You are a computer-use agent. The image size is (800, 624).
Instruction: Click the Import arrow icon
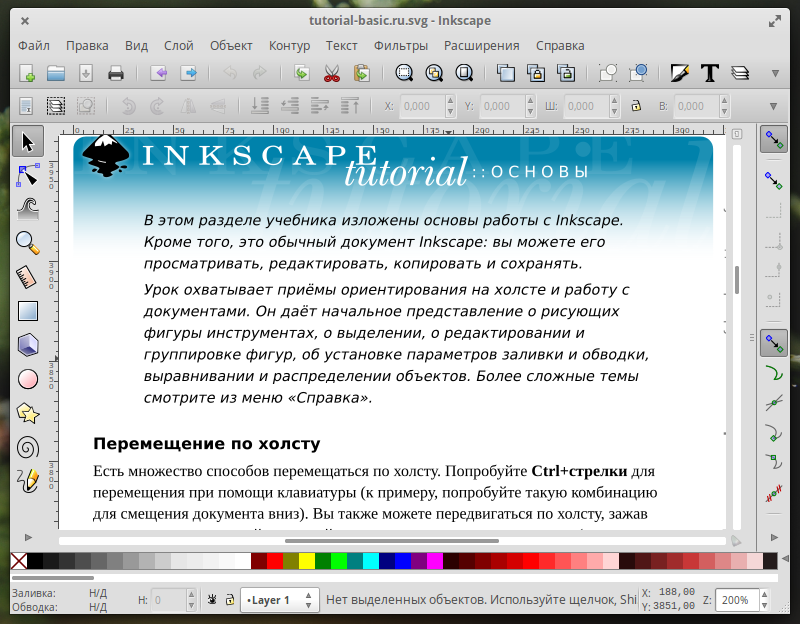(159, 73)
